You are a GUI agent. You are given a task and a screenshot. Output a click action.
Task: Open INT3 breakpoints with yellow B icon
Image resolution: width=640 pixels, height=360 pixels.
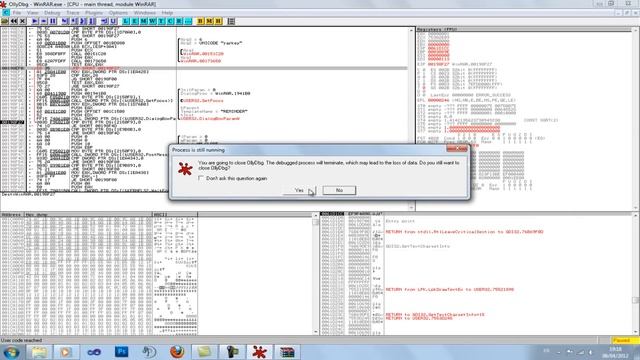click(x=200, y=21)
